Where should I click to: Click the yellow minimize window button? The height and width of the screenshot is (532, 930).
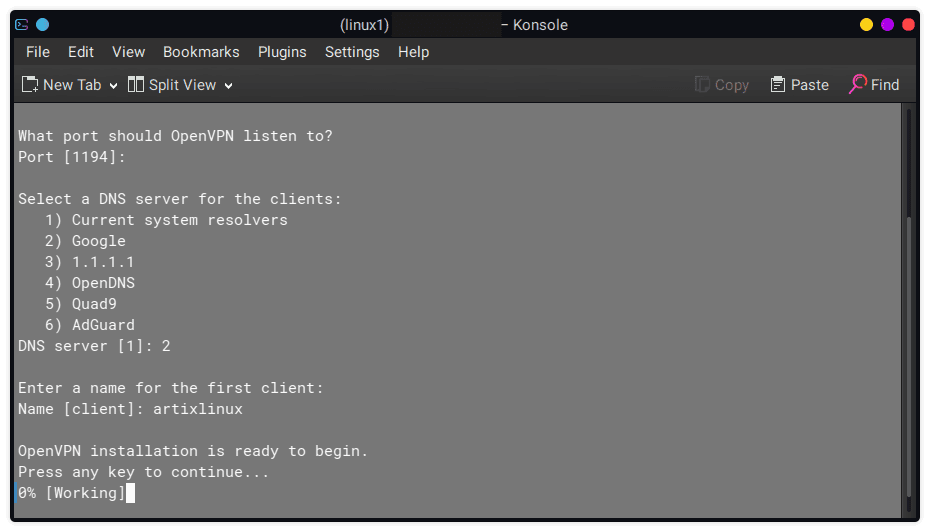[867, 25]
